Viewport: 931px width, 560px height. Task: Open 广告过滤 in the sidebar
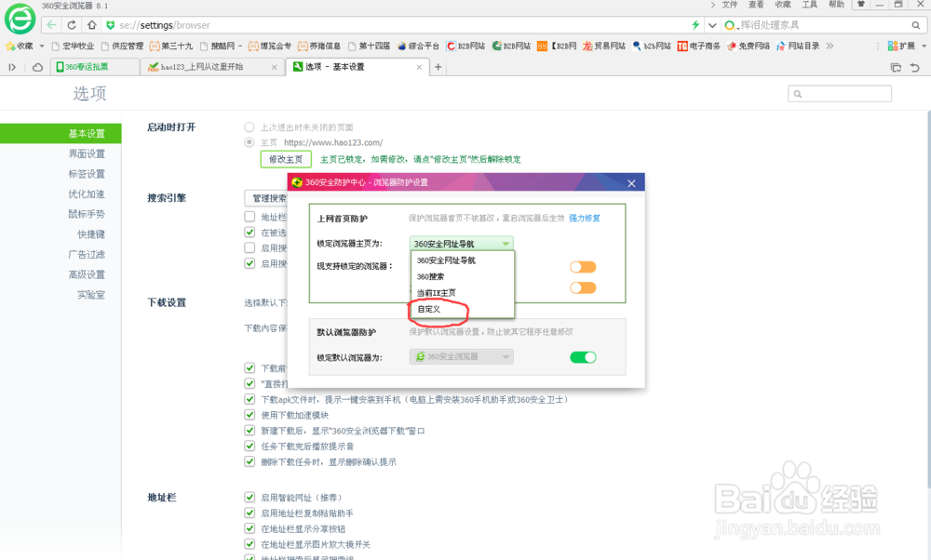(87, 255)
